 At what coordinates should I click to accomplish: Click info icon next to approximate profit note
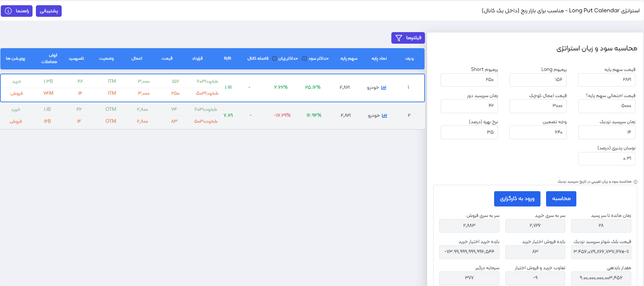click(x=635, y=182)
